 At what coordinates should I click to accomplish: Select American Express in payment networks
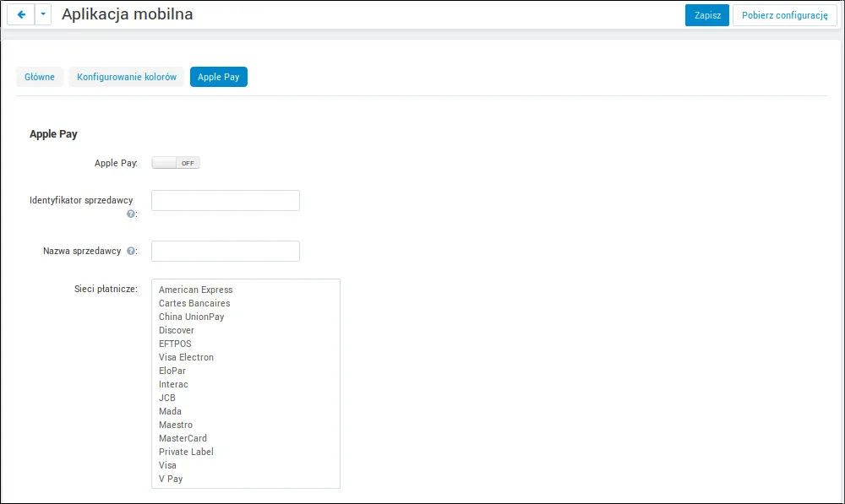[246, 290]
